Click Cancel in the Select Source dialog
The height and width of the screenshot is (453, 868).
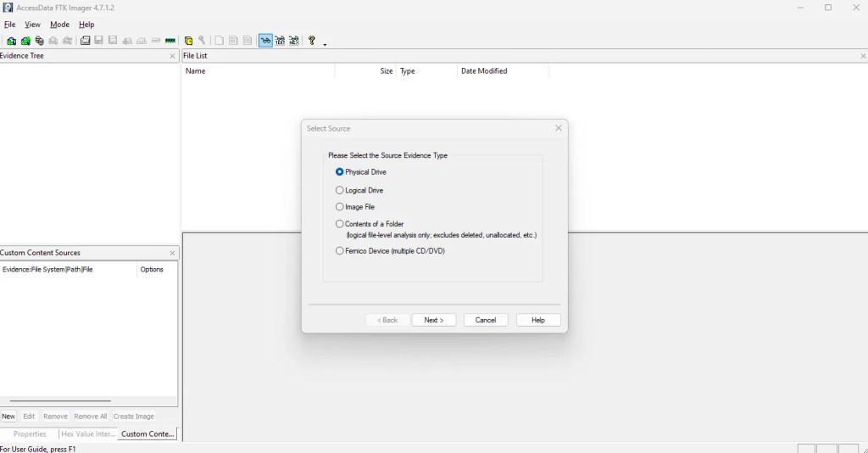click(x=486, y=320)
